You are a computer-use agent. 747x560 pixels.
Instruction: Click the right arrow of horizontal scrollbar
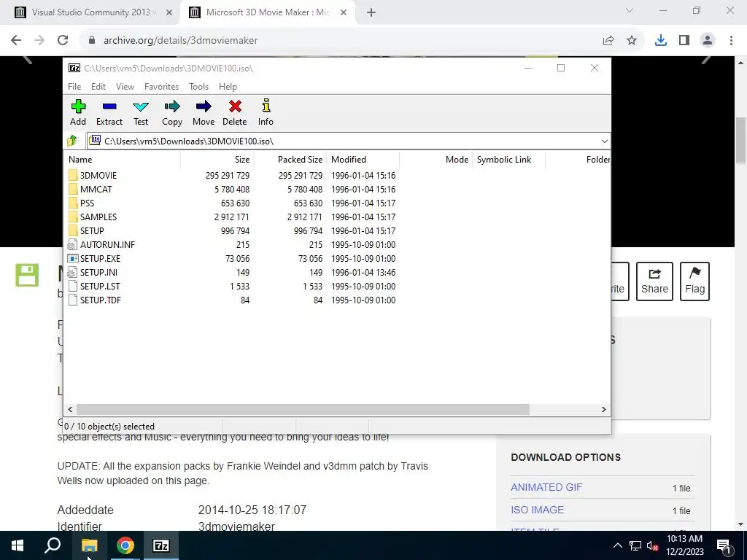pos(603,410)
